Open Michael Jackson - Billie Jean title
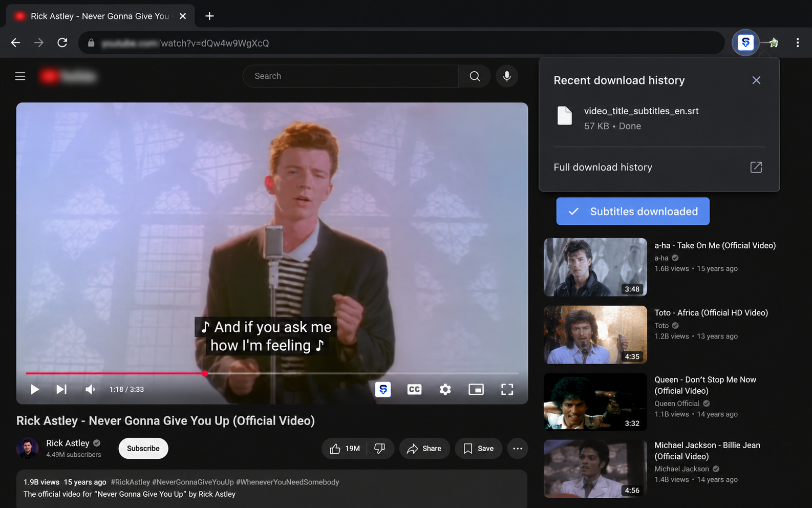Viewport: 812px width, 508px height. pos(708,451)
